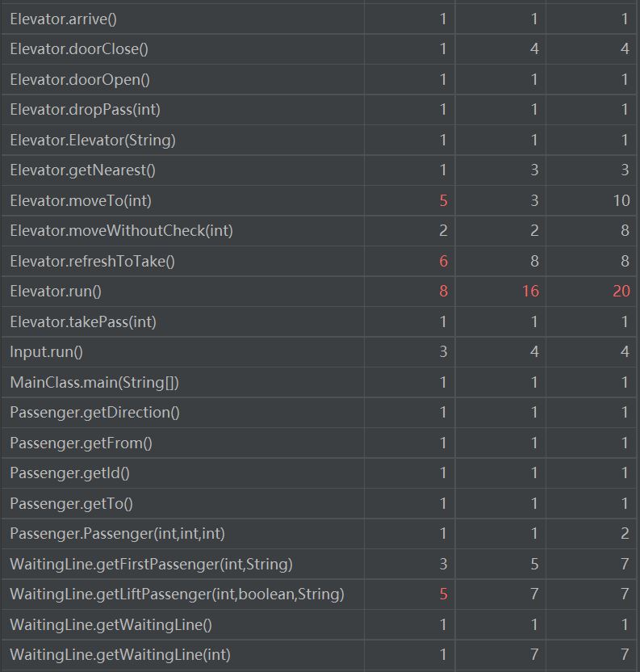Image resolution: width=640 pixels, height=672 pixels.
Task: Click the Elevator.run() method name
Action: [56, 292]
